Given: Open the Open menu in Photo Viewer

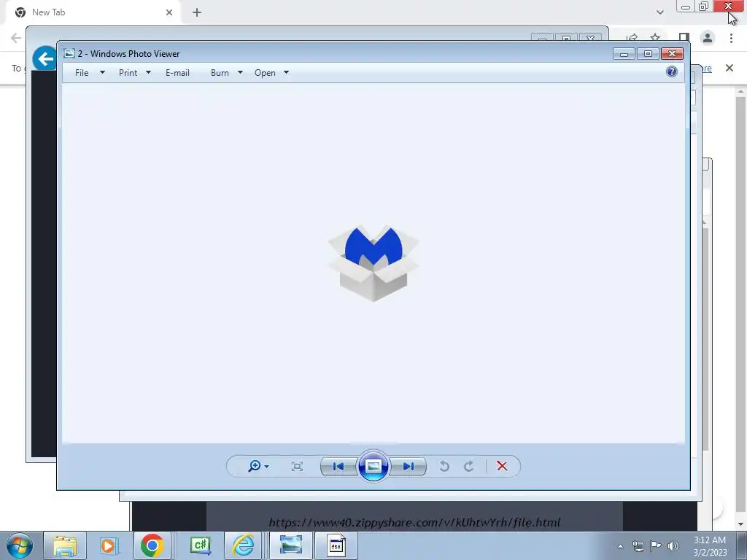Looking at the screenshot, I should click(x=265, y=73).
